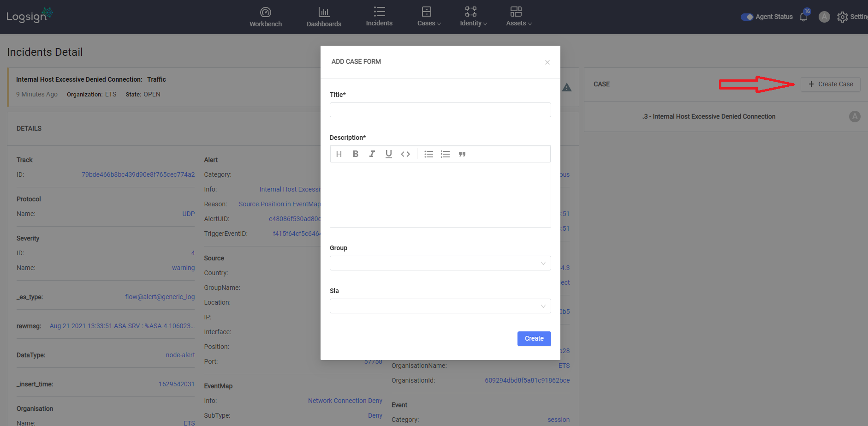Expand the Identity menu
Screen dimensions: 868x426
pyautogui.click(x=473, y=17)
